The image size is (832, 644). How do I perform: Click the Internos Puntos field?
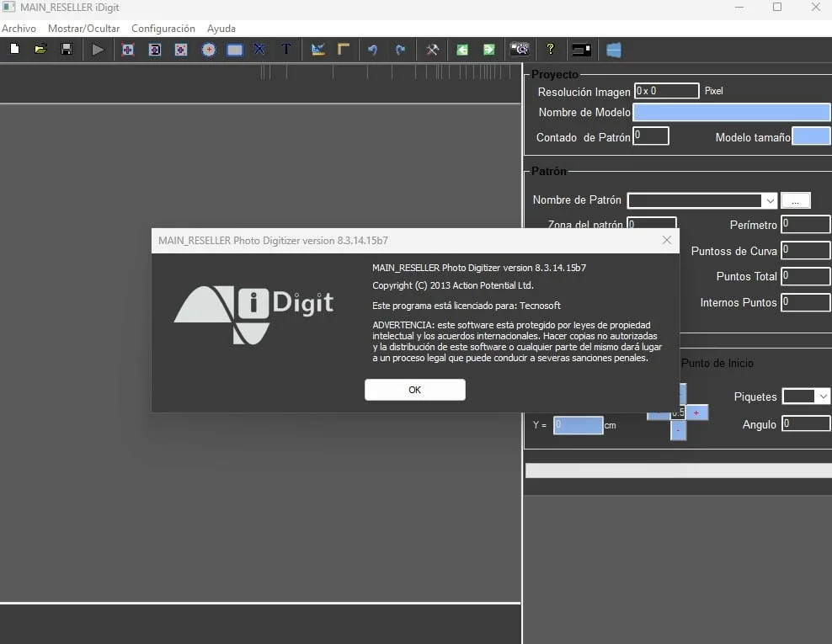pyautogui.click(x=805, y=302)
